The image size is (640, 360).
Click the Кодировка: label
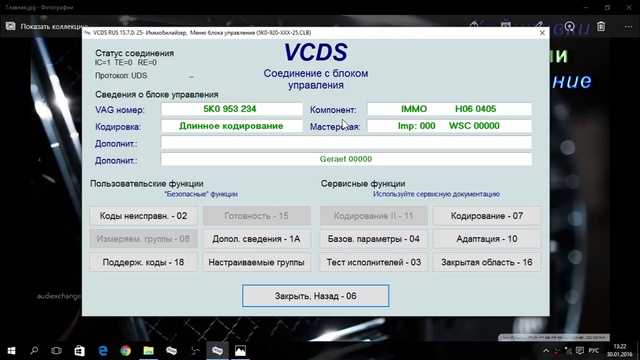click(x=118, y=127)
